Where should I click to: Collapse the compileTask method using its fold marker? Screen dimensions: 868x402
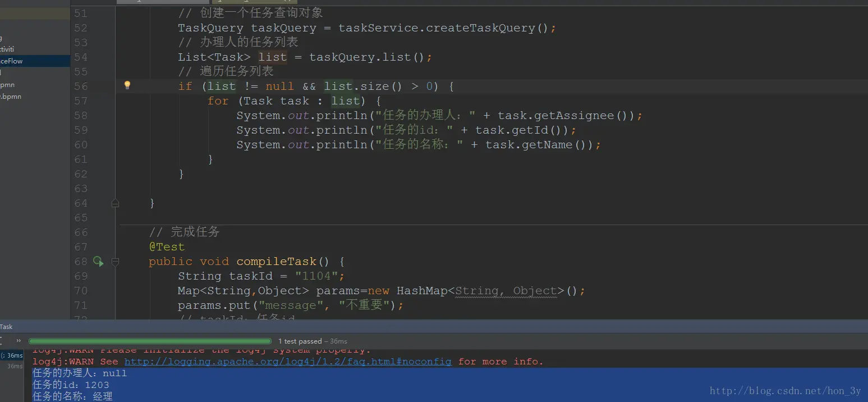[x=115, y=262]
